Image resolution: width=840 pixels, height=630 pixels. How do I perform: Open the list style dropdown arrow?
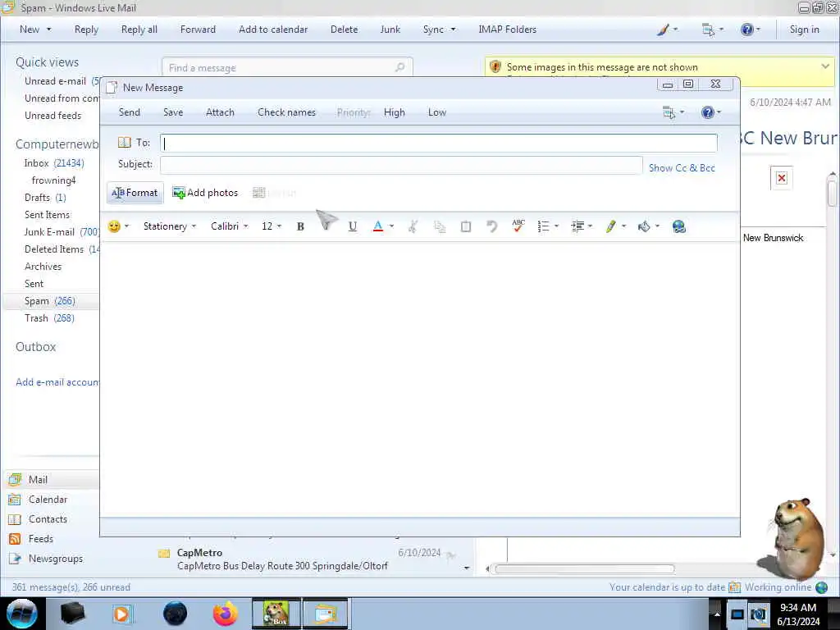[x=557, y=226]
